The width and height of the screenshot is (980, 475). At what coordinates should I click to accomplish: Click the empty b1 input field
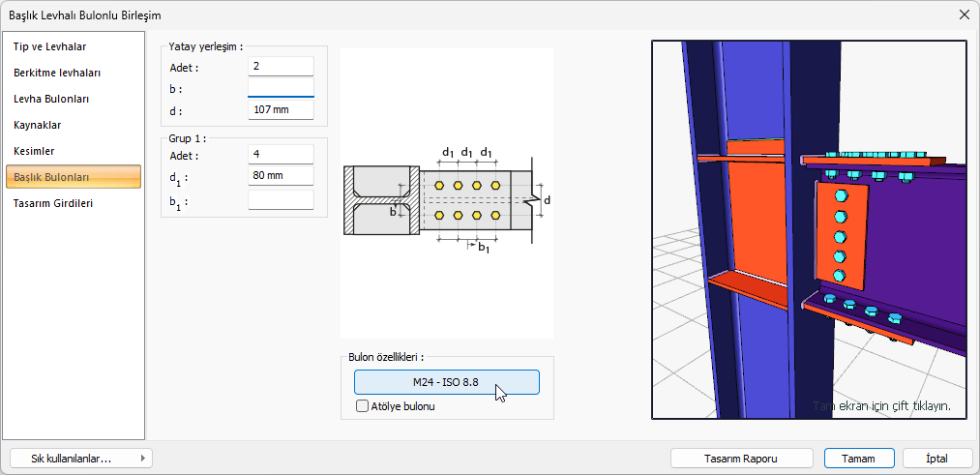(x=281, y=200)
